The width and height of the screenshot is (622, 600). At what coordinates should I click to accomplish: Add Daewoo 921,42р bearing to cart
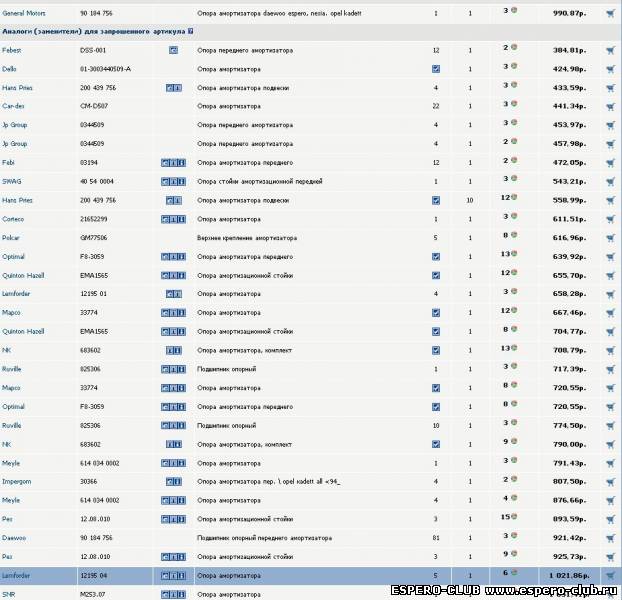pos(610,538)
